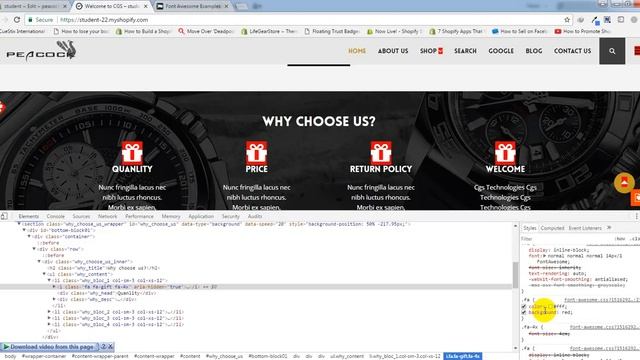Click the GOOGLE navigation link
The height and width of the screenshot is (360, 640).
pyautogui.click(x=501, y=51)
